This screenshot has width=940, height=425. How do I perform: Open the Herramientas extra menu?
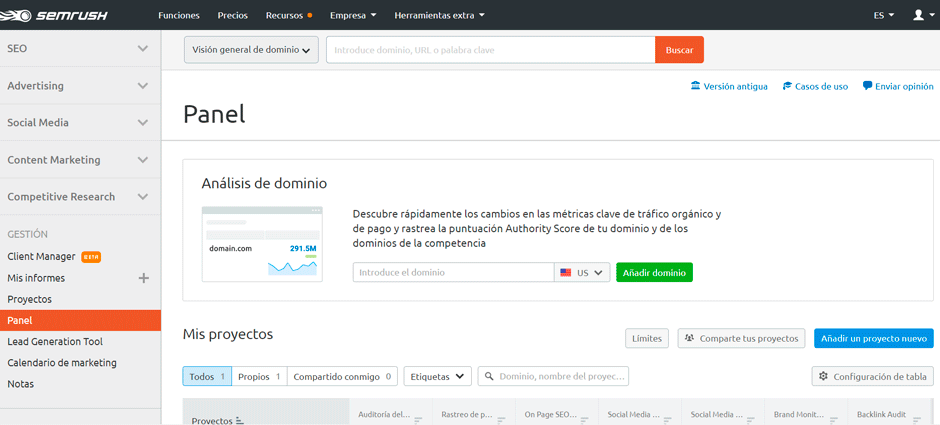pyautogui.click(x=439, y=16)
